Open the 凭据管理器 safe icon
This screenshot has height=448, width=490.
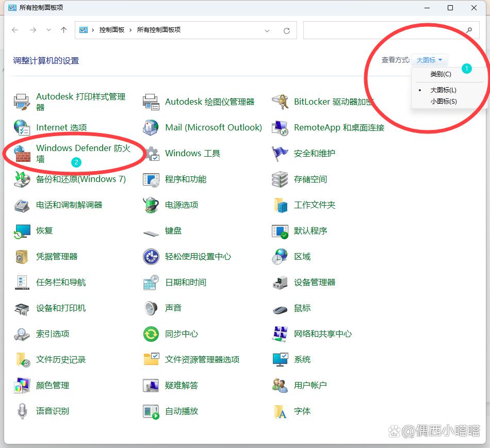click(x=22, y=257)
